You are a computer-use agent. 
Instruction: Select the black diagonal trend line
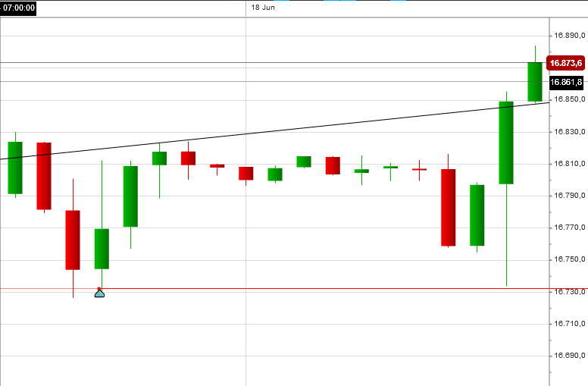point(274,130)
